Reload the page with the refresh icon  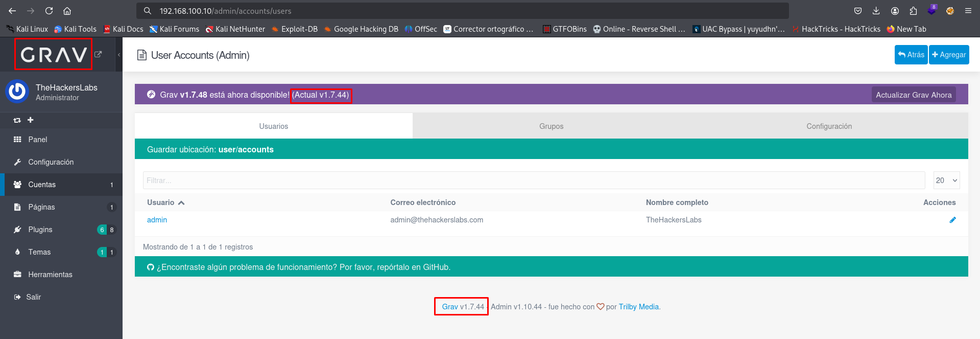tap(49, 11)
